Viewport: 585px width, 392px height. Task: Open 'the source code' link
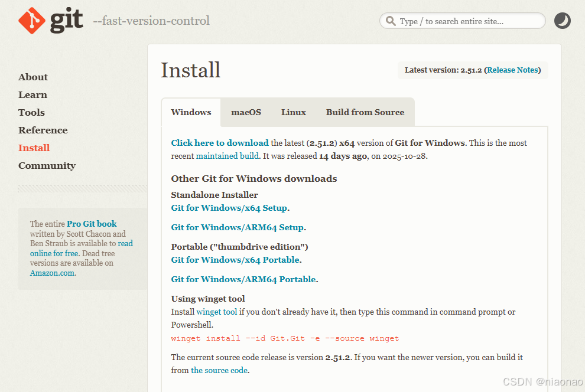pos(219,370)
